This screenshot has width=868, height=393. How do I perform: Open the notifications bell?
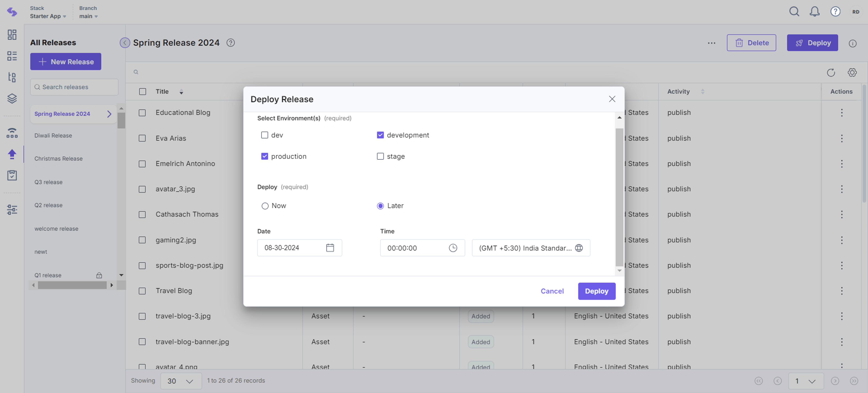(814, 12)
